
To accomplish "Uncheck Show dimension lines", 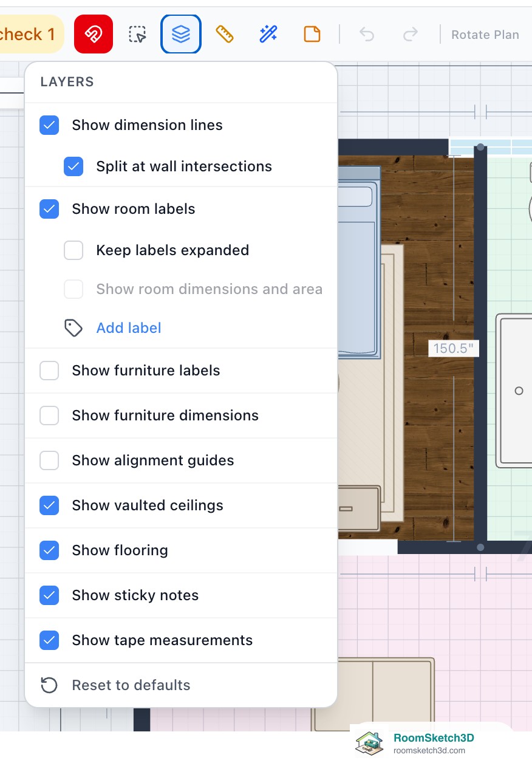I will click(49, 125).
